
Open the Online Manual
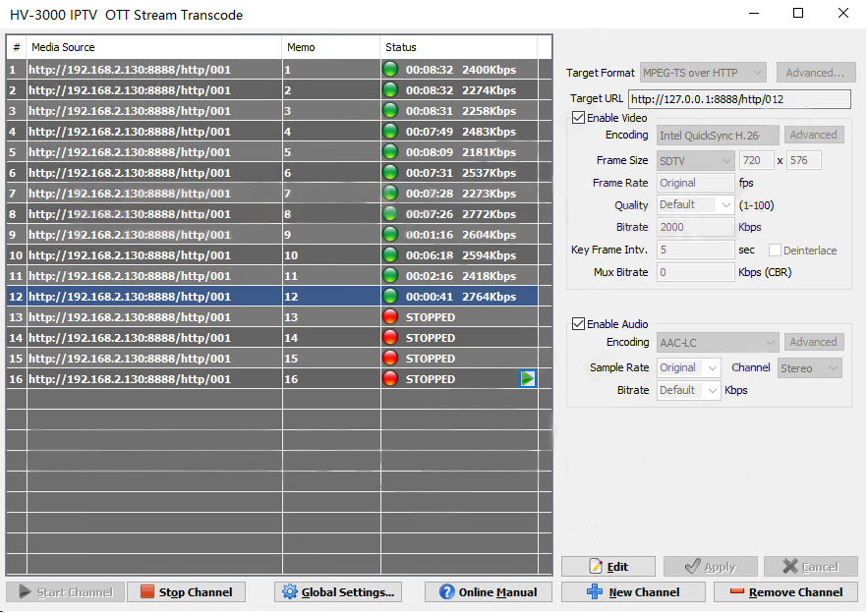pos(489,592)
